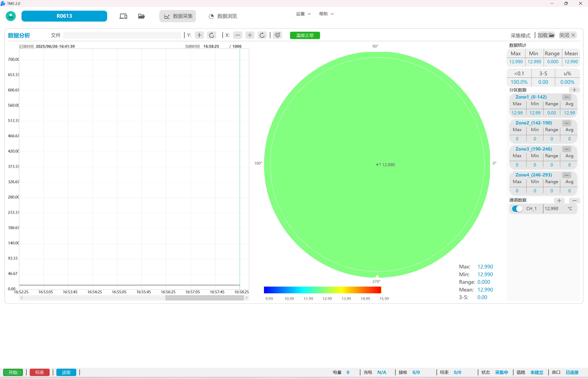Open the 设置 dropdown menu
The image size is (588, 379).
pyautogui.click(x=303, y=14)
